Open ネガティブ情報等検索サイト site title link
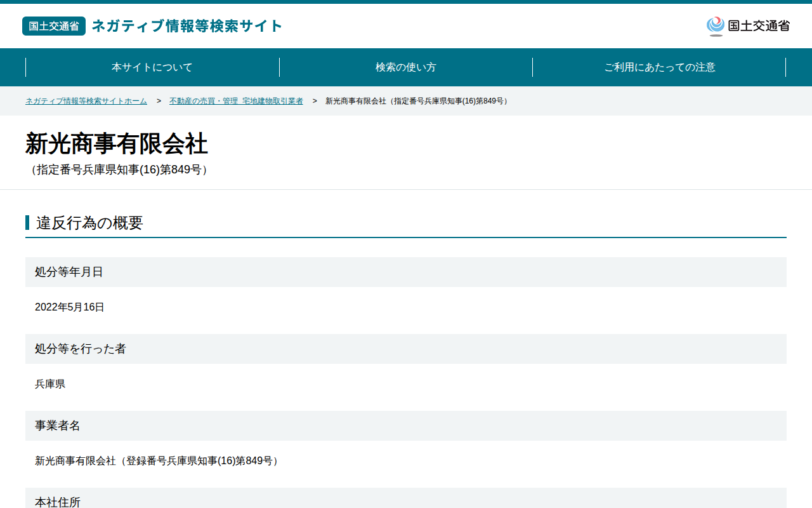Viewport: 812px width, 508px height. click(x=187, y=26)
